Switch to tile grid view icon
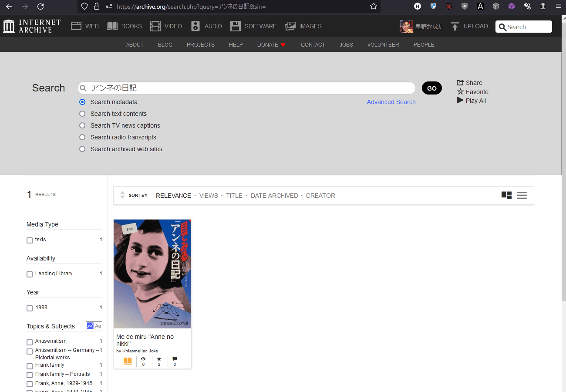Viewport: 566px width, 392px height. (506, 195)
